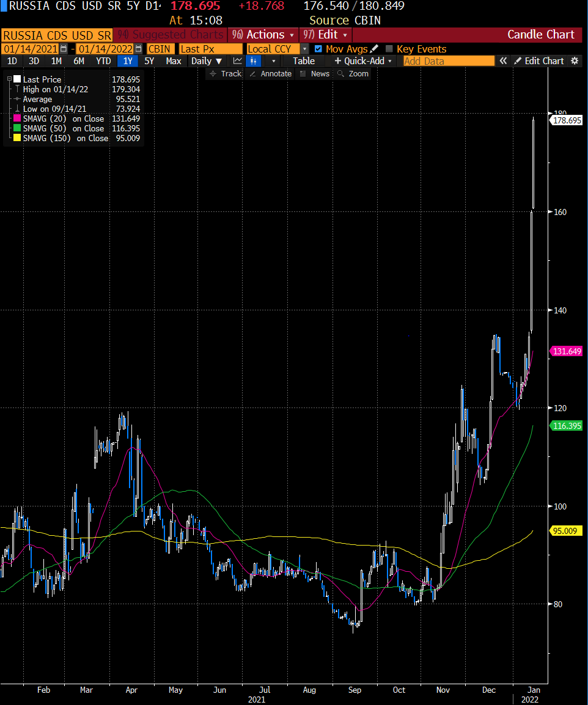Click the double-chevron collapse panel icon
The image size is (588, 705).
[x=503, y=60]
